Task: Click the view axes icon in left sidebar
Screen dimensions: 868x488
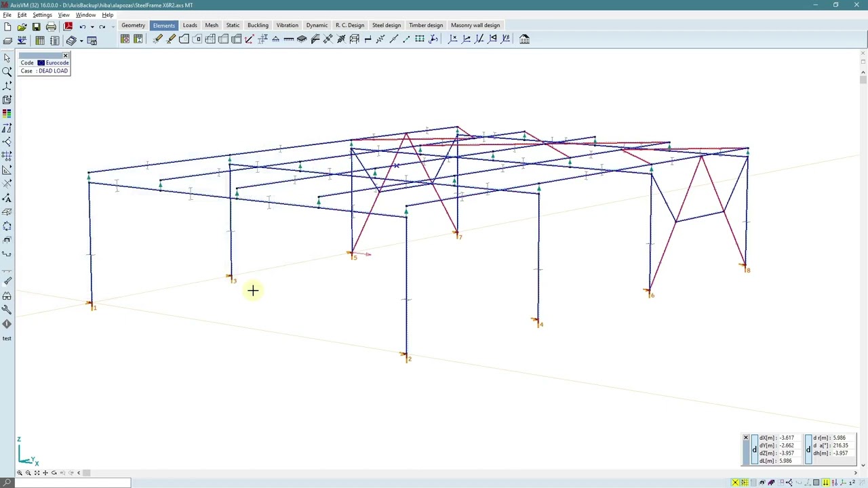Action: point(7,85)
